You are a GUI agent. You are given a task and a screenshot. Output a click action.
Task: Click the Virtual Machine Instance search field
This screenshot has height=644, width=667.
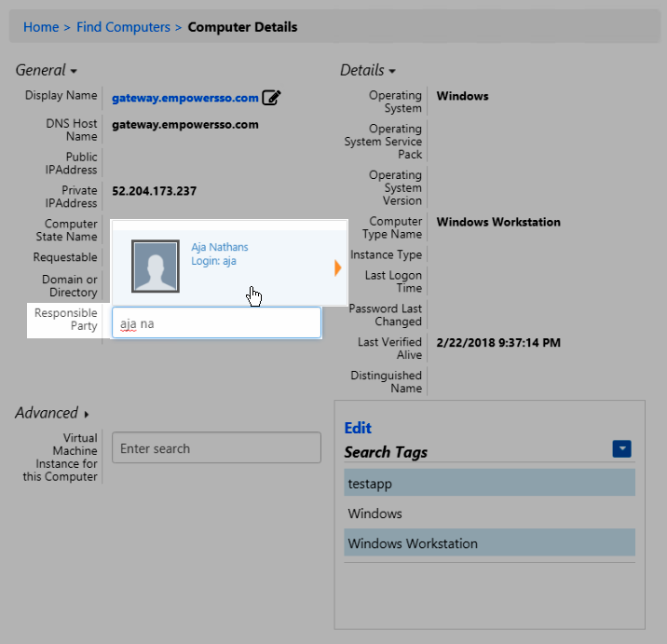click(x=216, y=448)
